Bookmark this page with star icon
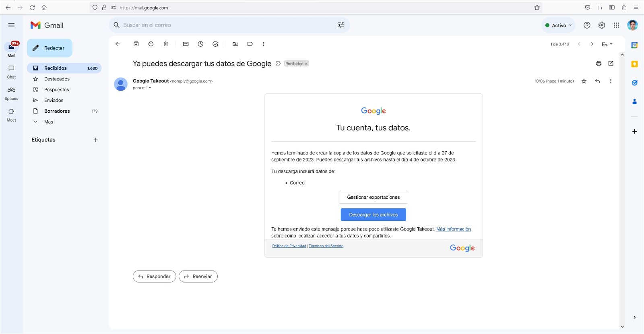 537,7
